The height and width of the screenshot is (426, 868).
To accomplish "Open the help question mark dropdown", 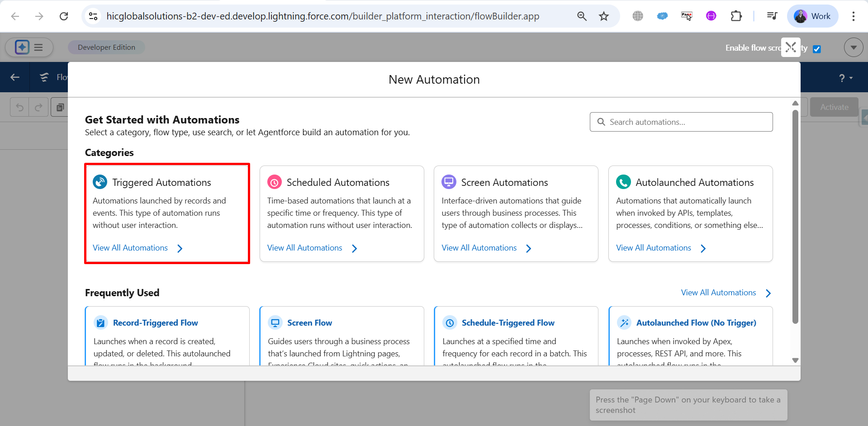I will [845, 78].
